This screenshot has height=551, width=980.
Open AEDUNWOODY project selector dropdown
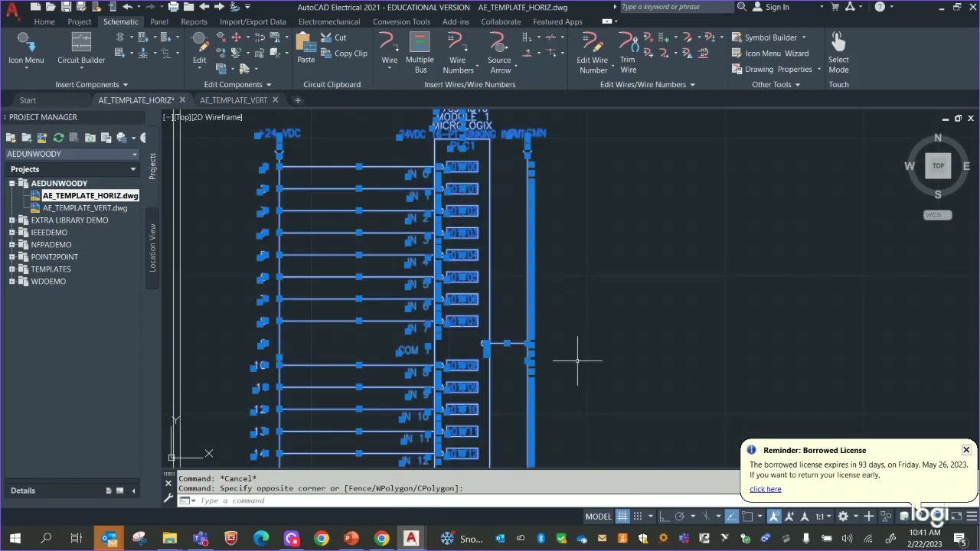click(x=74, y=154)
